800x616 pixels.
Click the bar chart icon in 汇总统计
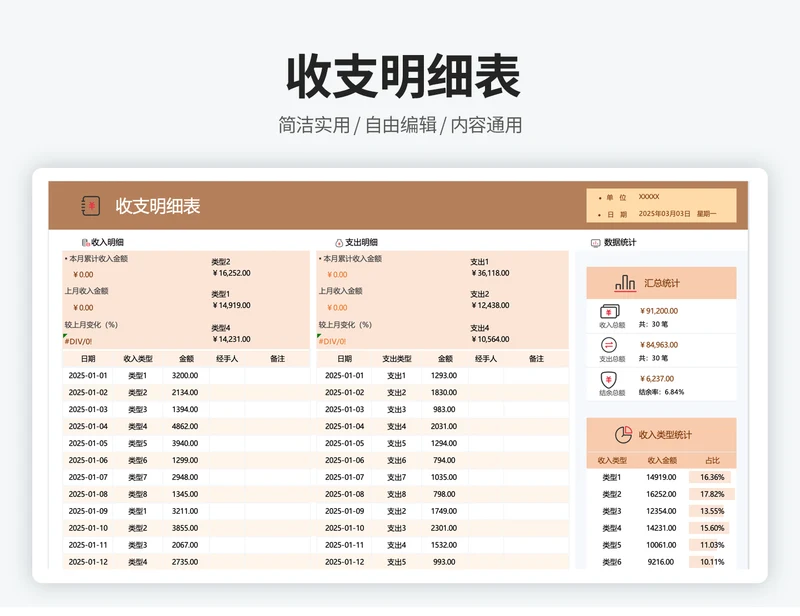pyautogui.click(x=625, y=283)
